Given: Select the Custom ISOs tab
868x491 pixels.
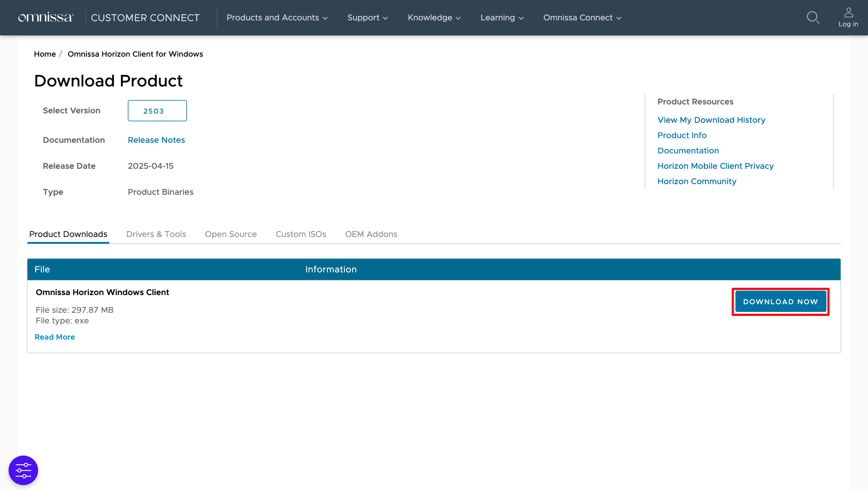Looking at the screenshot, I should (x=301, y=234).
